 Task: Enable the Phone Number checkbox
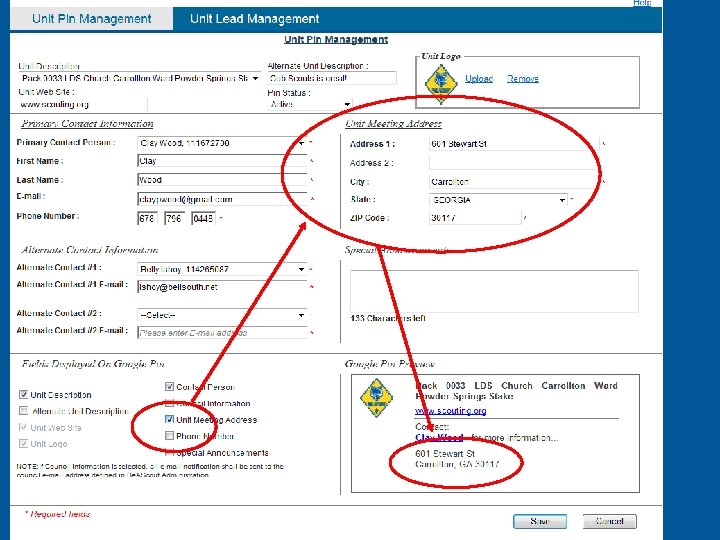click(169, 435)
